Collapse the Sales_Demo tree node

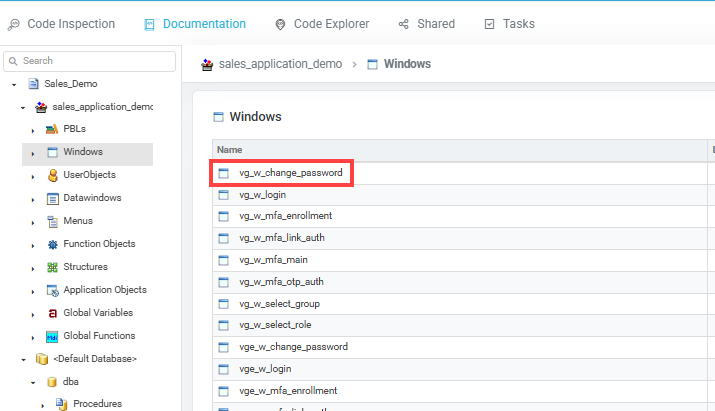(x=14, y=84)
